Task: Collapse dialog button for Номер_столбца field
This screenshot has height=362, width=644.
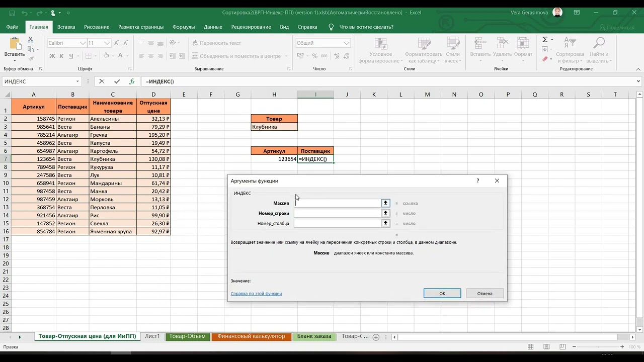Action: (385, 223)
